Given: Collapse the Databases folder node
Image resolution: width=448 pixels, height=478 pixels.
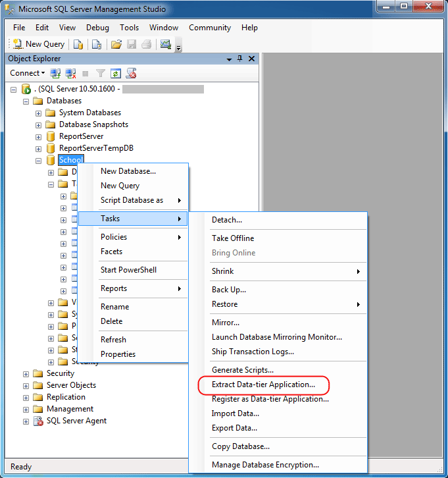Looking at the screenshot, I should click(x=26, y=101).
